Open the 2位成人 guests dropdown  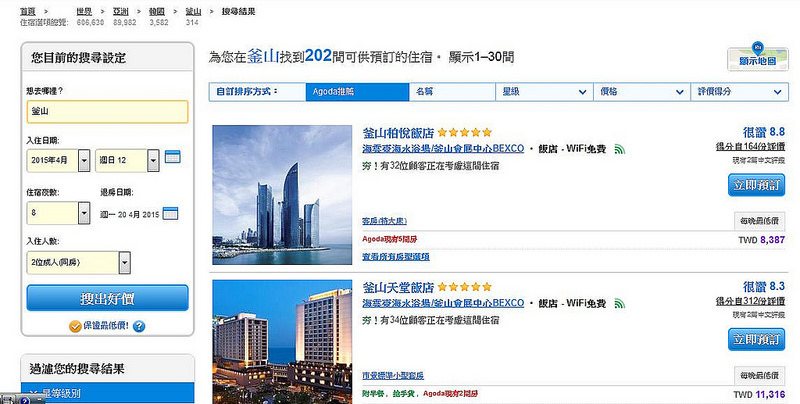point(79,263)
